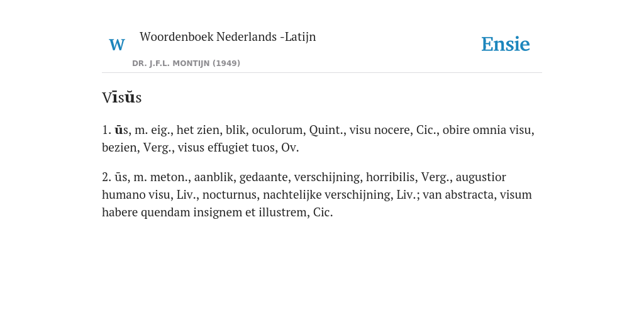Image resolution: width=644 pixels, height=322 pixels.
Task: Click author line DR. J.F.L. MONTIJN (1949)
Action: [x=186, y=64]
